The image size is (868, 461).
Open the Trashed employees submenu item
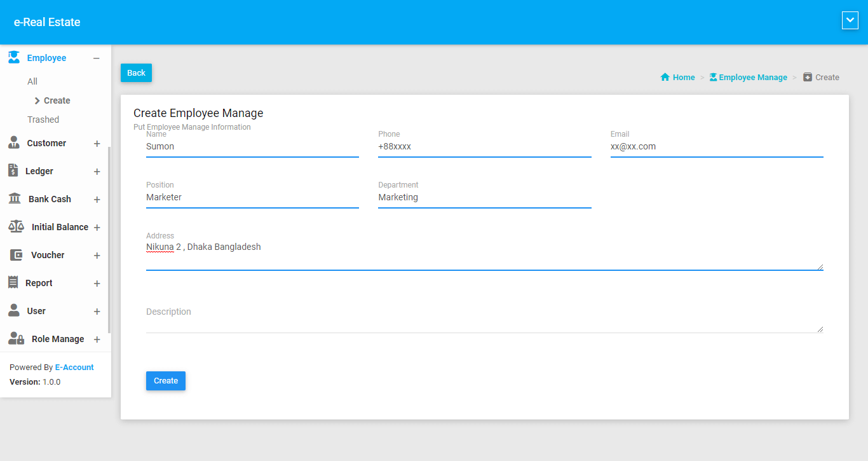coord(43,120)
